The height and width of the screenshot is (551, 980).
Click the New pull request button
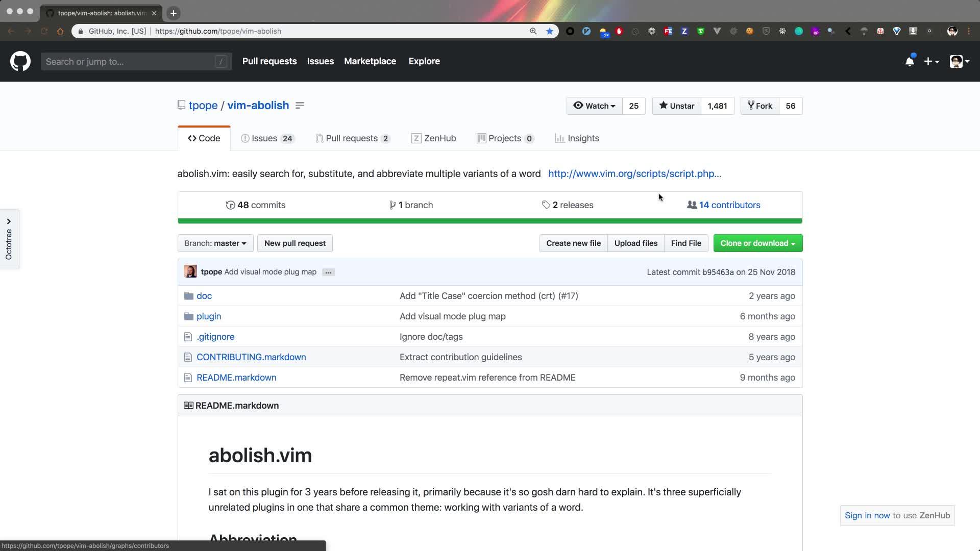click(x=295, y=243)
